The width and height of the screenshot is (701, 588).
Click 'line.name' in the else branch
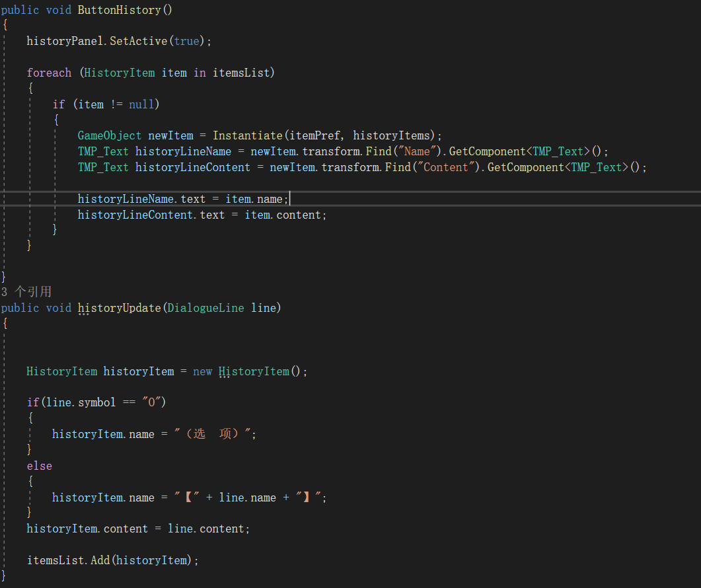tap(247, 497)
